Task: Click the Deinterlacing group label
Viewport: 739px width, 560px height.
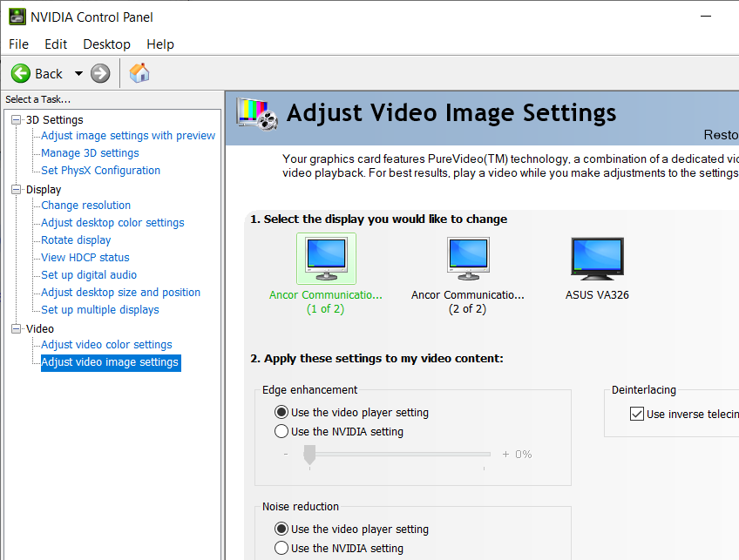Action: (644, 390)
